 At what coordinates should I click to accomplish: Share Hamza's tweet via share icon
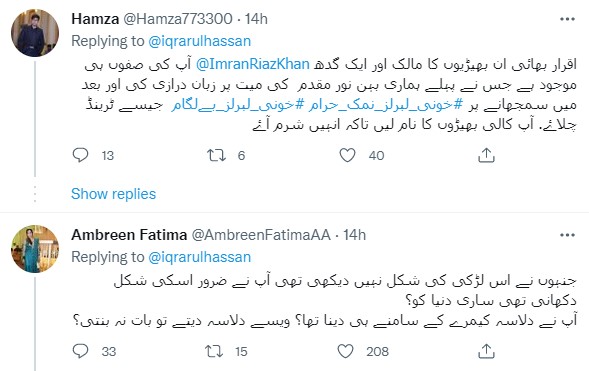click(x=486, y=155)
